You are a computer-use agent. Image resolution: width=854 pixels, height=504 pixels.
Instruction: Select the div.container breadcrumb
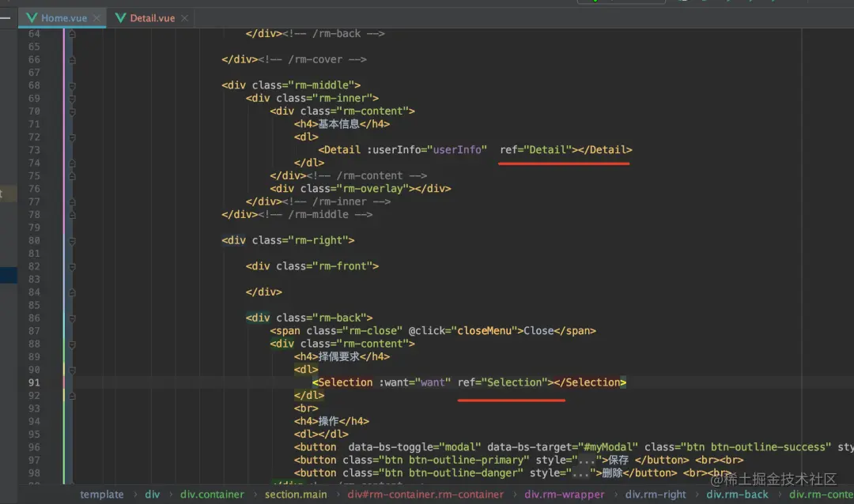(x=212, y=495)
